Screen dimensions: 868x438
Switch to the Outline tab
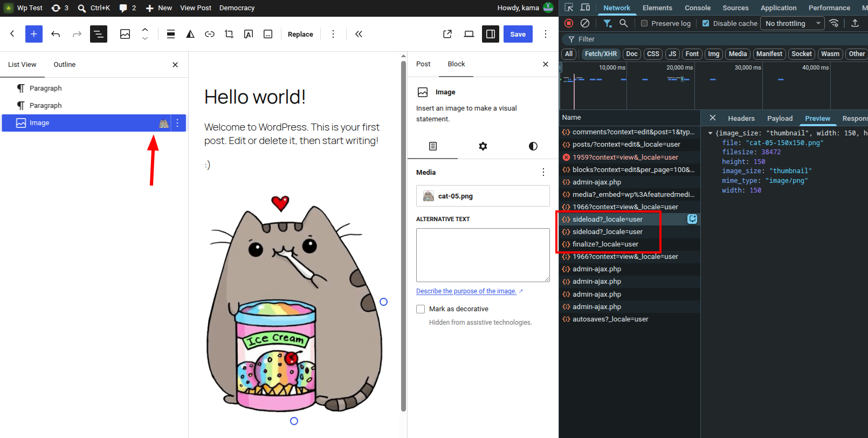(x=65, y=64)
